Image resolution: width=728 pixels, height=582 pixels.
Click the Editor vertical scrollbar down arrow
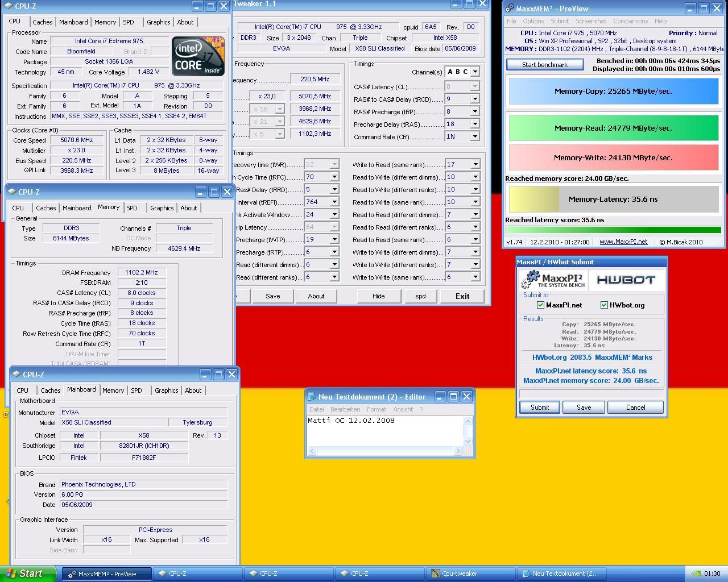point(468,442)
